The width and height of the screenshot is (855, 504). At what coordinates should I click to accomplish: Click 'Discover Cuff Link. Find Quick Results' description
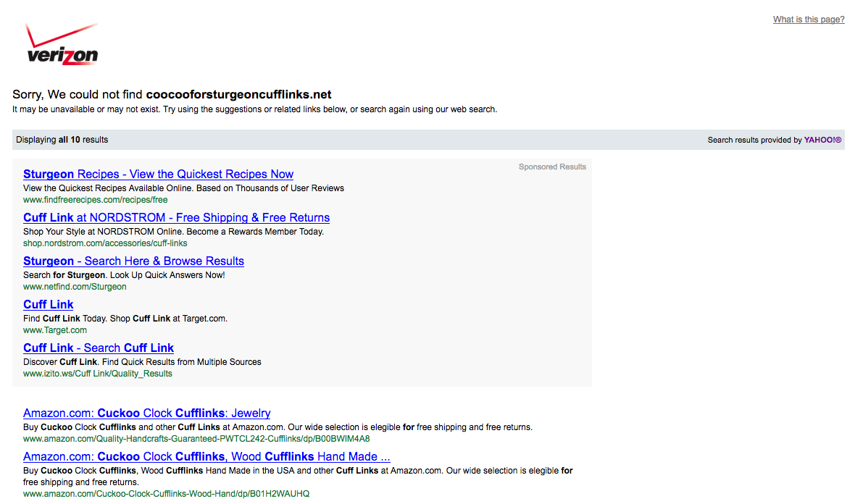coord(142,362)
